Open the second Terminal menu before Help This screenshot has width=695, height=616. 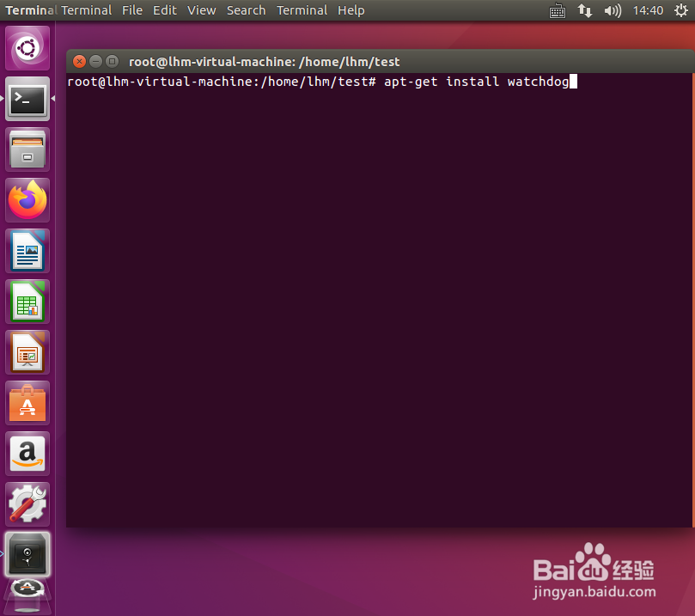pyautogui.click(x=302, y=10)
